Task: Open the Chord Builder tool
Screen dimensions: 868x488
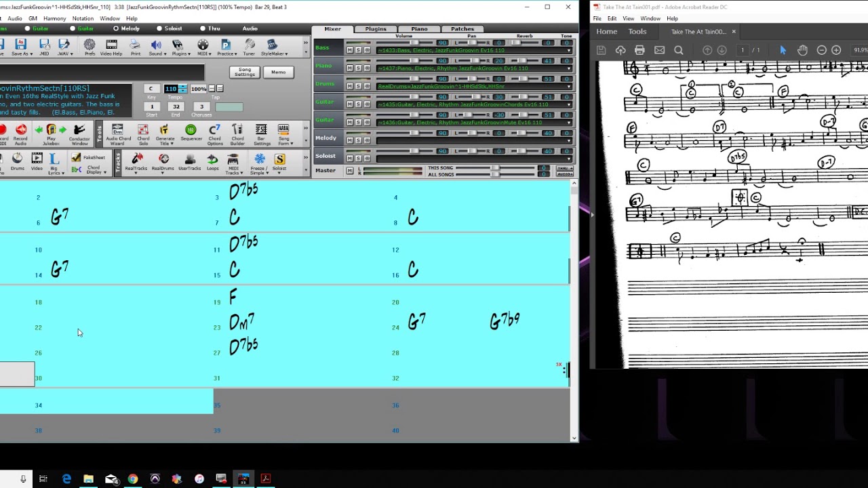Action: point(237,133)
